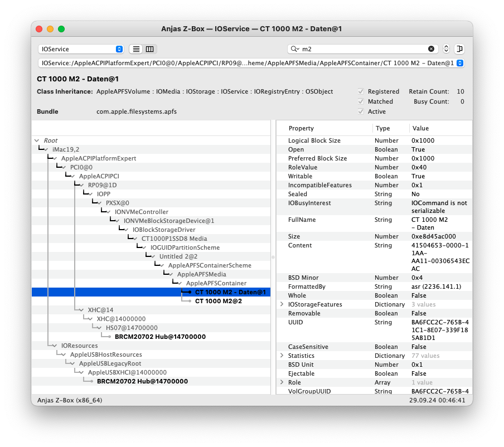Select the Ejectable property row

[374, 373]
